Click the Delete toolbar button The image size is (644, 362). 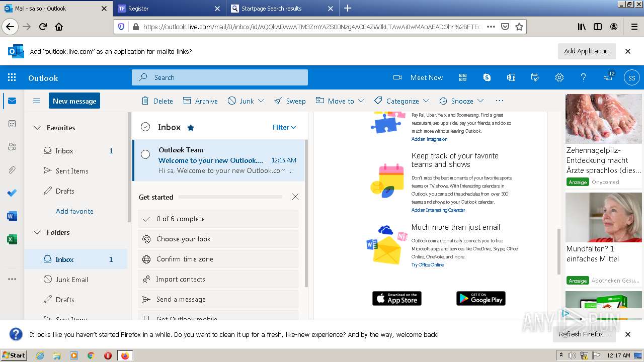point(157,101)
